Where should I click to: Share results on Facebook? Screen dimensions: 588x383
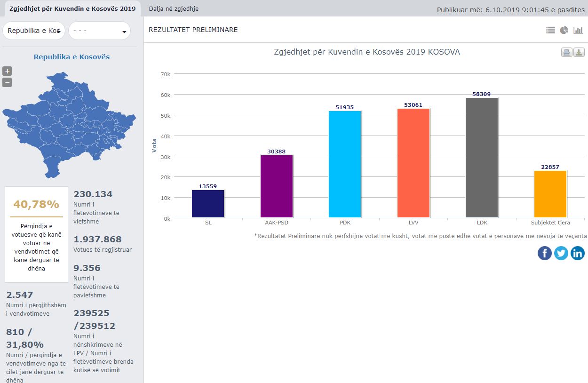544,253
